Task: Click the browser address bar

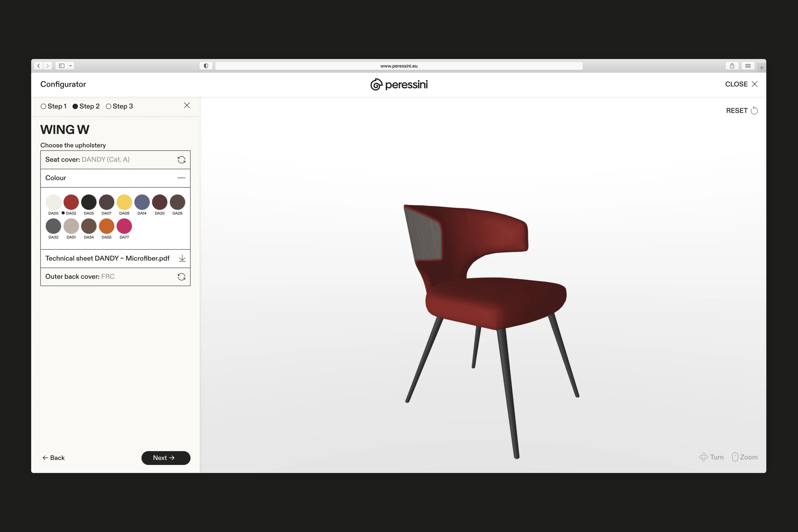Action: click(x=399, y=66)
